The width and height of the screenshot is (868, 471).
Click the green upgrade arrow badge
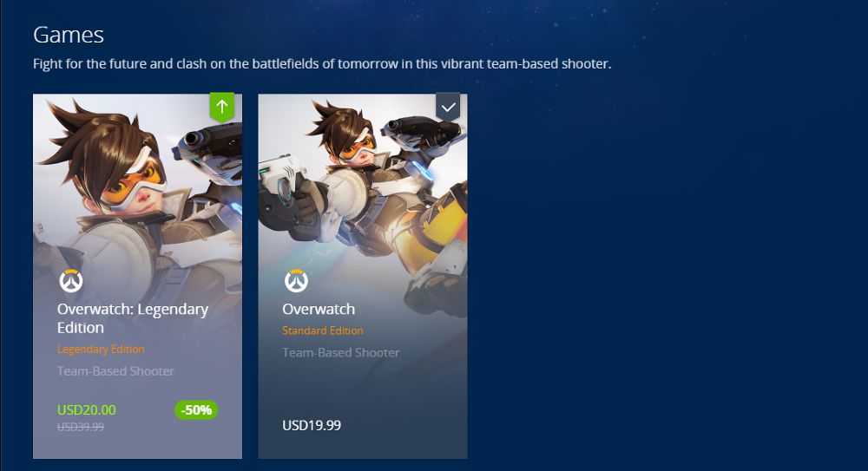click(x=222, y=107)
